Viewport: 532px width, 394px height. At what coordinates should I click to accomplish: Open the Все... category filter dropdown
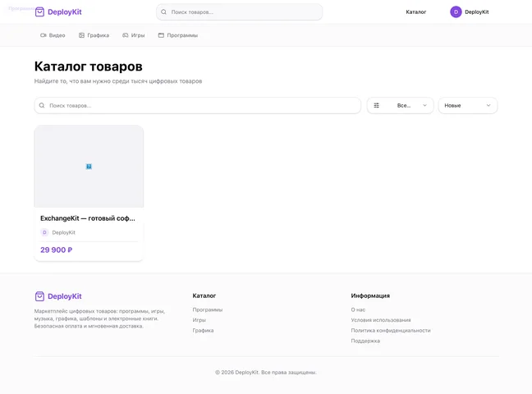[x=401, y=106]
